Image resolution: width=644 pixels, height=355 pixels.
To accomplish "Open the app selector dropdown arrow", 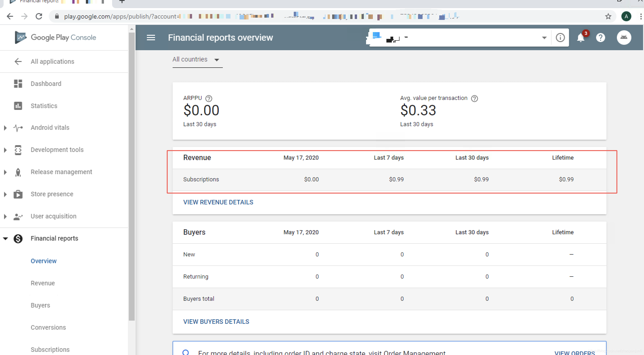I will pos(544,38).
